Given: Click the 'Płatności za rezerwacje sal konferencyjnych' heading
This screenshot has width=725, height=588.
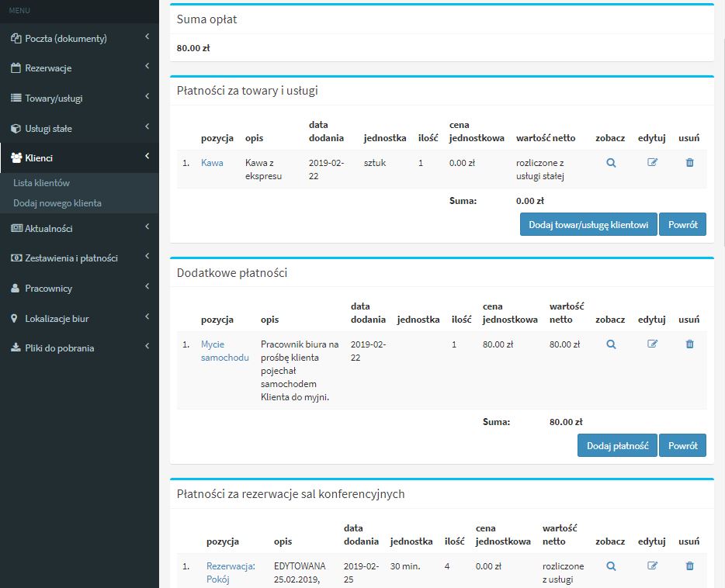Looking at the screenshot, I should click(x=290, y=494).
